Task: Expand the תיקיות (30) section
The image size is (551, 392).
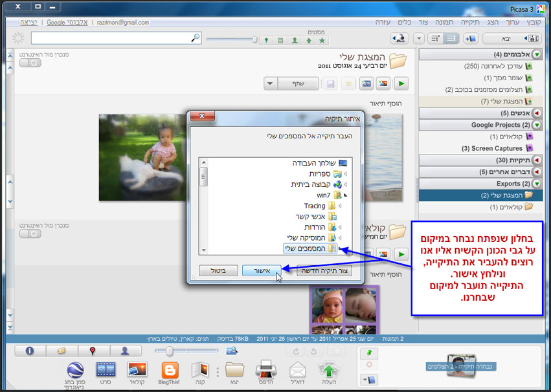Action: tap(537, 160)
